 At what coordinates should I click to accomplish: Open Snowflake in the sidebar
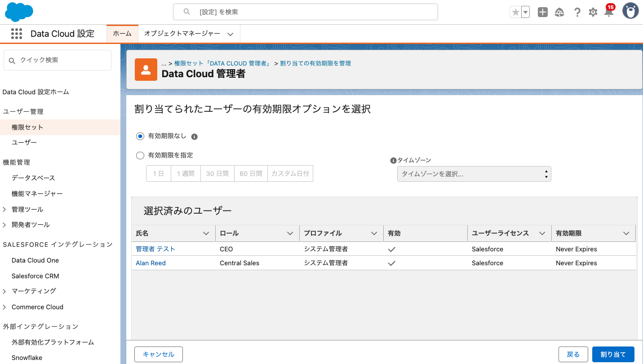point(27,358)
